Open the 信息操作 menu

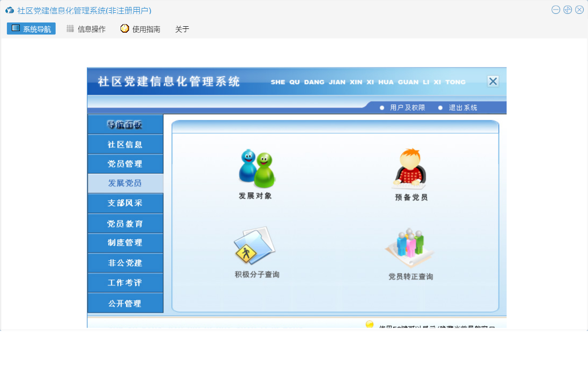pyautogui.click(x=86, y=29)
